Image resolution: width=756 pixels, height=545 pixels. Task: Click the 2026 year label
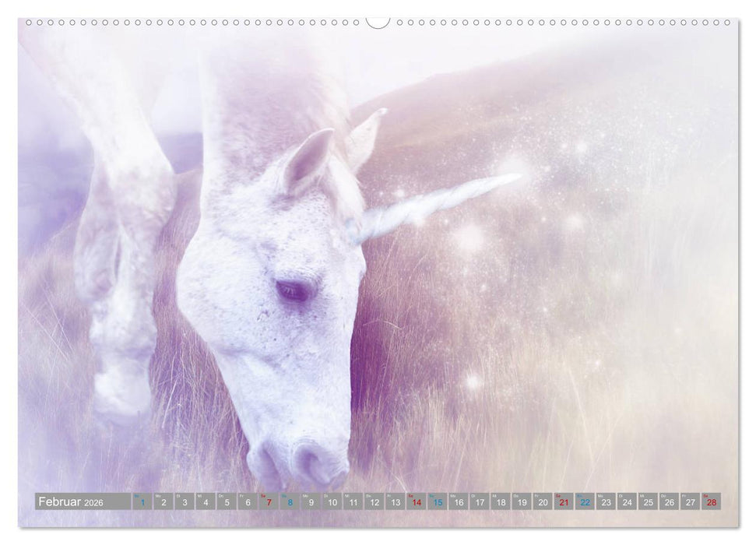[93, 501]
